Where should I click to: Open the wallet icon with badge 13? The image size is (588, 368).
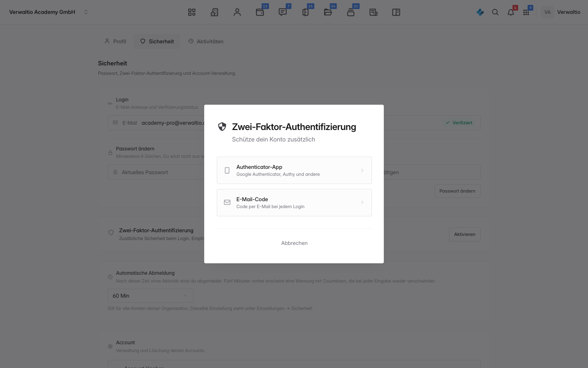point(260,12)
